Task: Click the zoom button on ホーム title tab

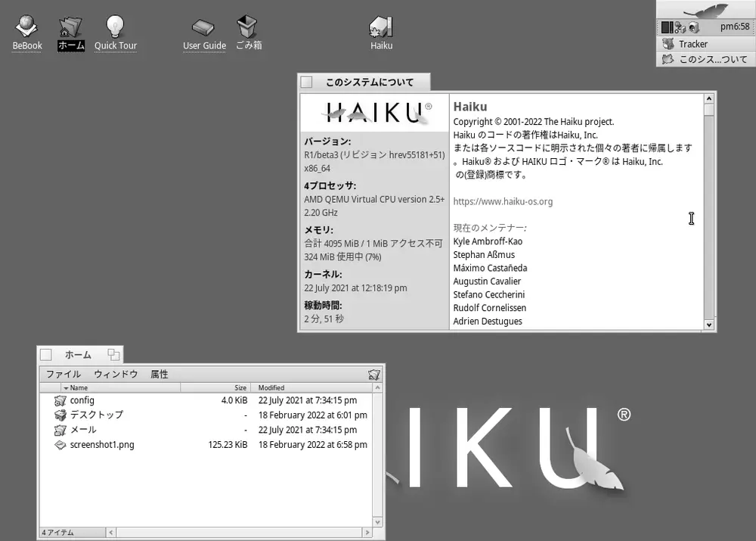Action: tap(113, 355)
